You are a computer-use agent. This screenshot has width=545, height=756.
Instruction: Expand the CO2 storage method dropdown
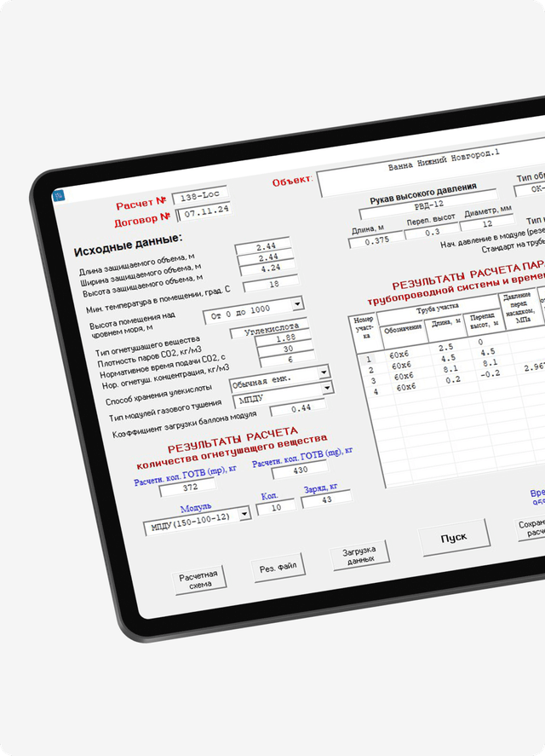coord(324,372)
